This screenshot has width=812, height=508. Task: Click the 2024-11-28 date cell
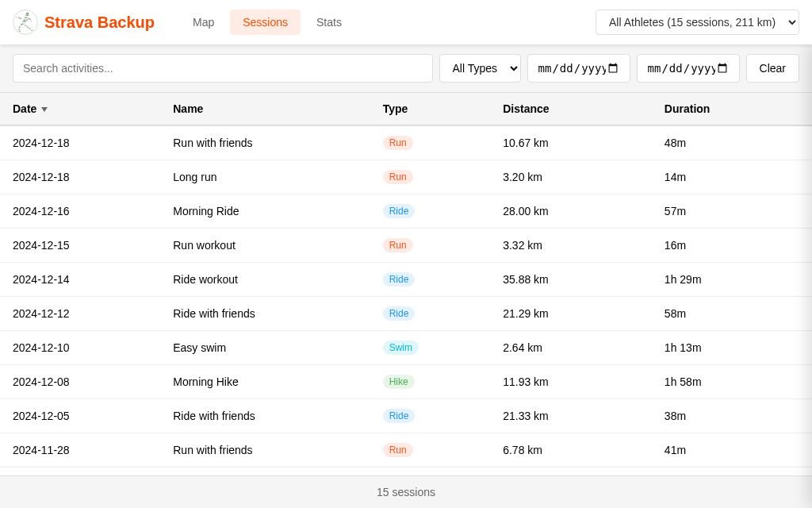(x=41, y=451)
